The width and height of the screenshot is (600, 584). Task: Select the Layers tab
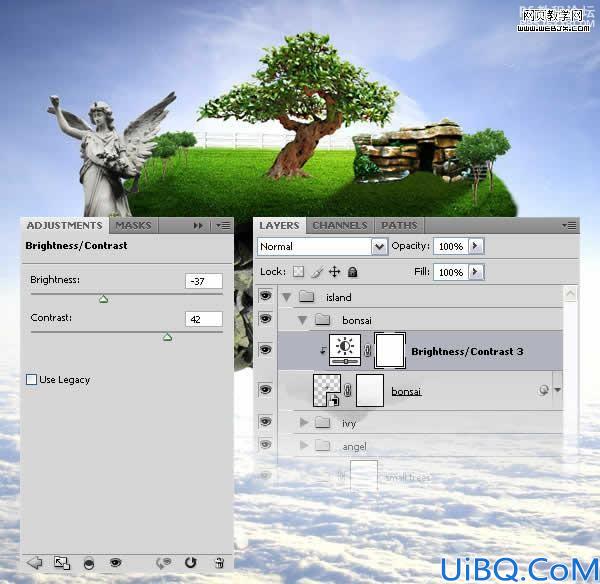(279, 225)
